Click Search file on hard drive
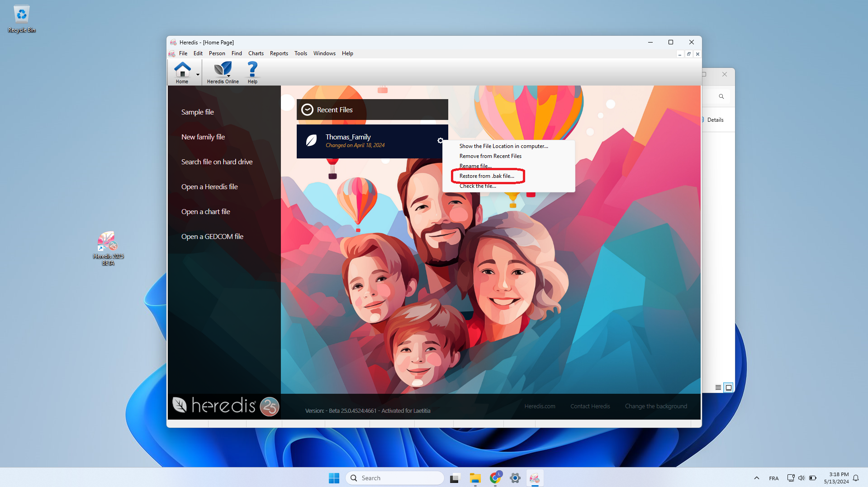868x487 pixels. pyautogui.click(x=217, y=162)
